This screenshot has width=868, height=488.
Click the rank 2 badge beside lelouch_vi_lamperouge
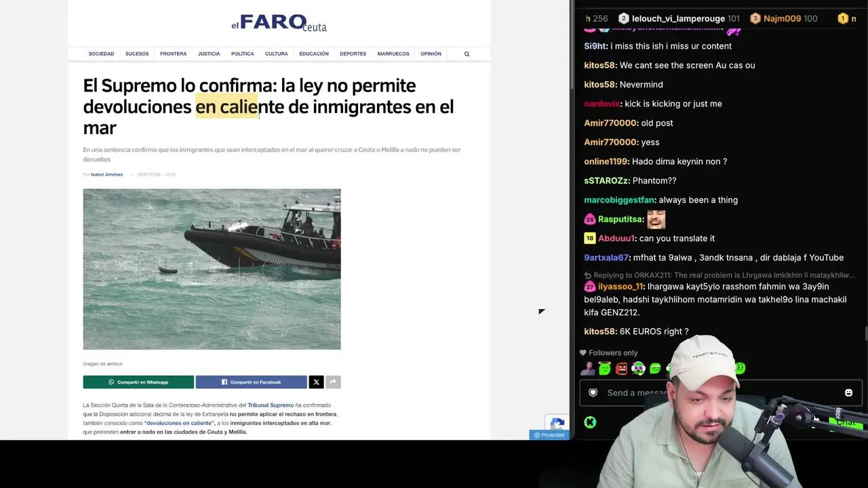click(x=624, y=19)
